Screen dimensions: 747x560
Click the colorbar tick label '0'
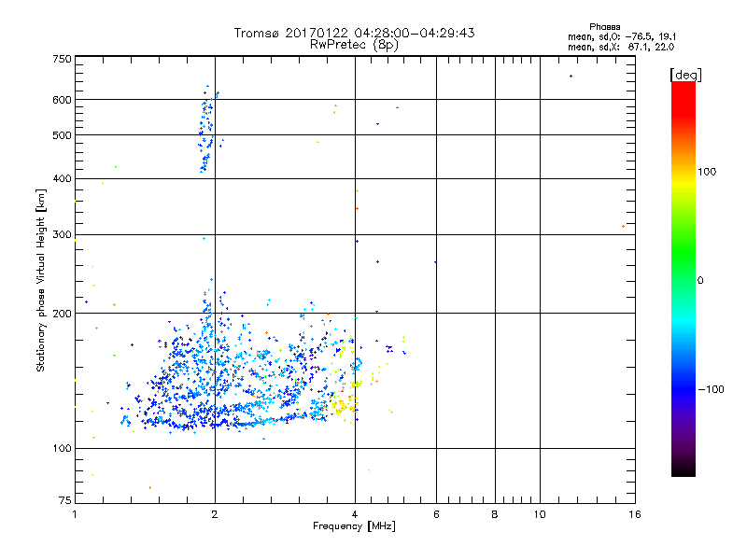click(699, 281)
